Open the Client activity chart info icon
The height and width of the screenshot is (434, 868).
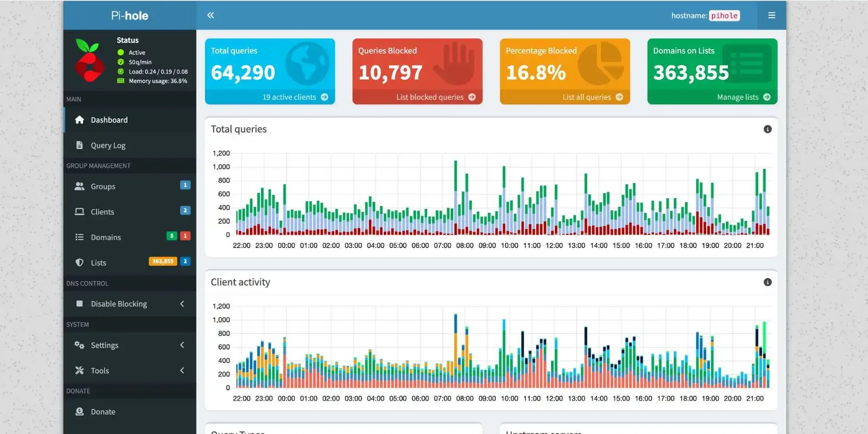(767, 282)
